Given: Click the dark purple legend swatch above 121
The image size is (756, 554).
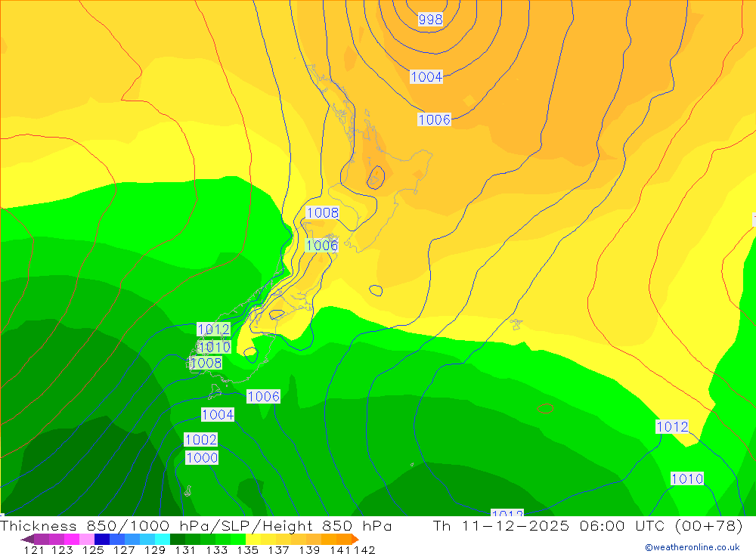Looking at the screenshot, I should pyautogui.click(x=42, y=539).
